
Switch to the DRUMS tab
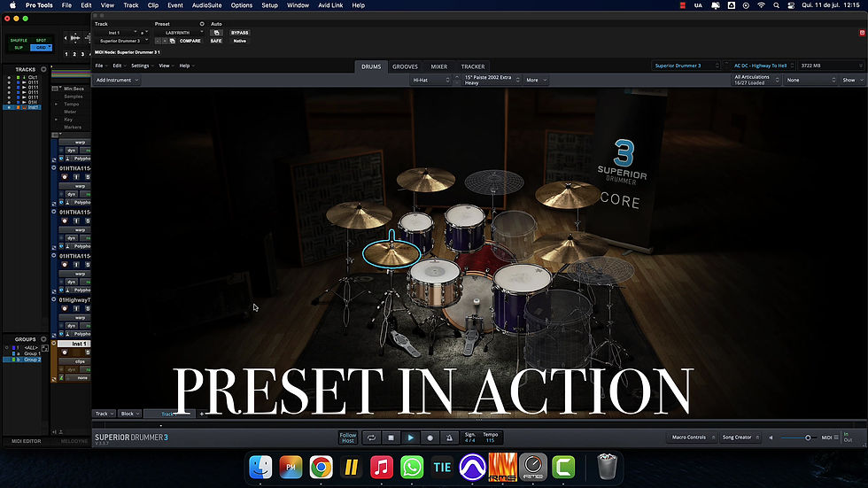pos(371,66)
